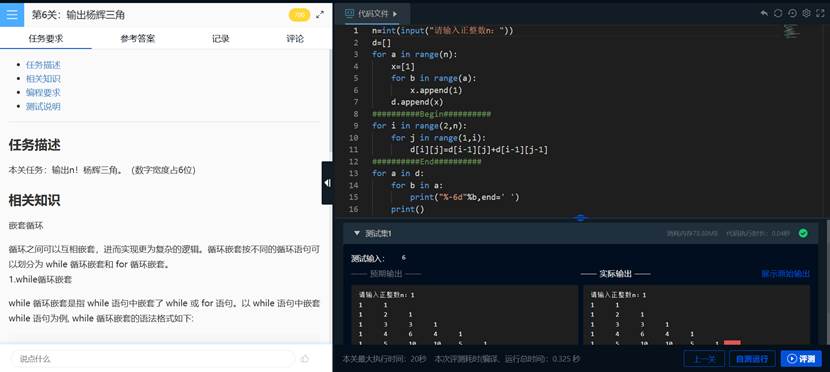830x372 pixels.
Task: Expand the 代码文件 file list arrow
Action: click(x=395, y=14)
